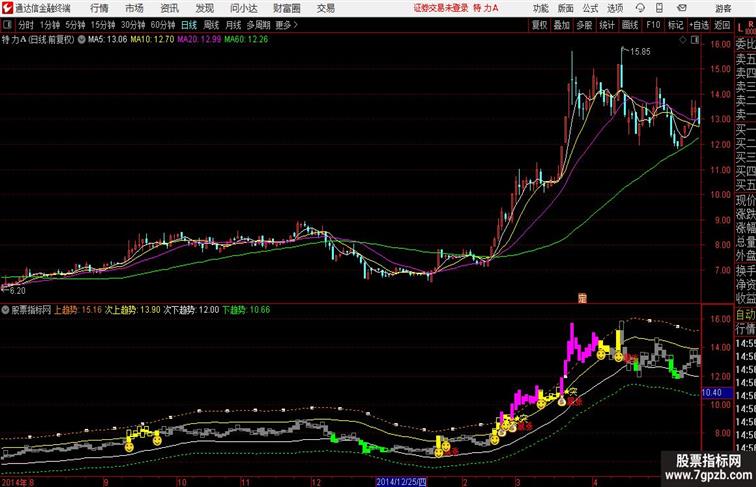Click the 现价 row in quote panel

[745, 200]
